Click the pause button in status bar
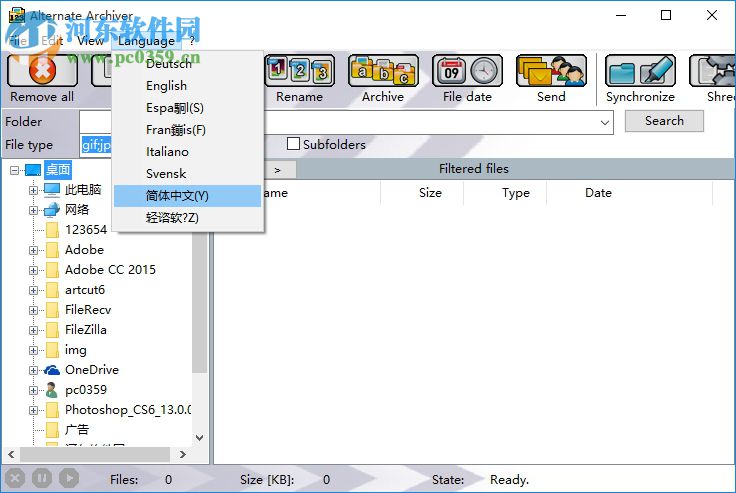The image size is (736, 493). pos(42,478)
